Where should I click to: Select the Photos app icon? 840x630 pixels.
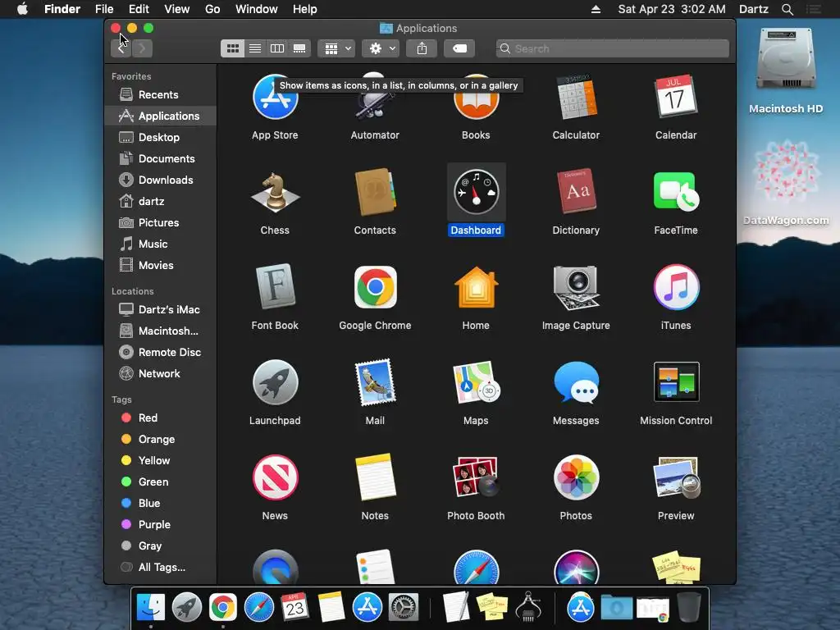[576, 477]
